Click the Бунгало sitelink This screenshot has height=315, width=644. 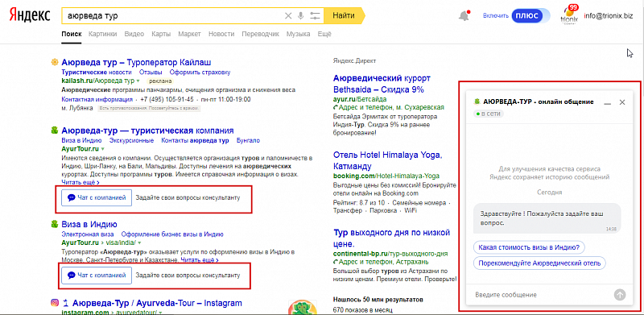point(249,141)
